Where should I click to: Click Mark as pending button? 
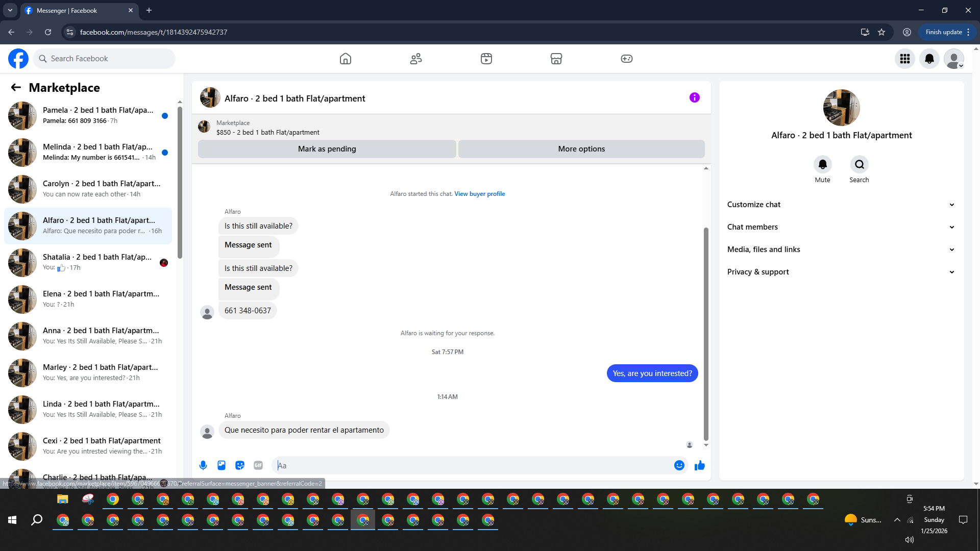click(x=327, y=149)
